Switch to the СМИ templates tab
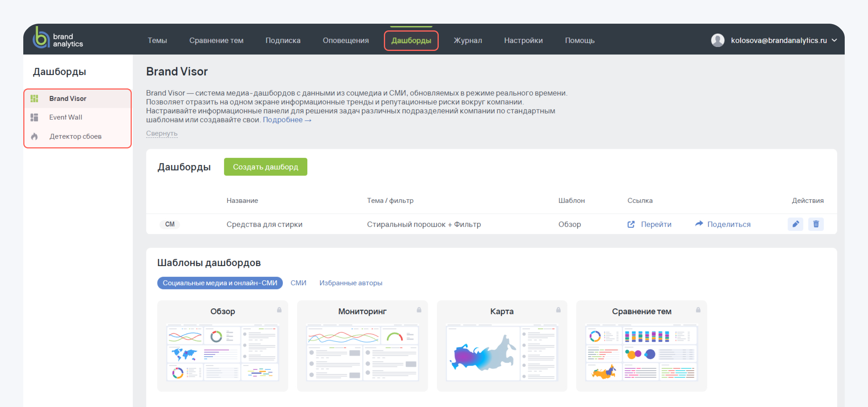Image resolution: width=868 pixels, height=407 pixels. pyautogui.click(x=298, y=283)
